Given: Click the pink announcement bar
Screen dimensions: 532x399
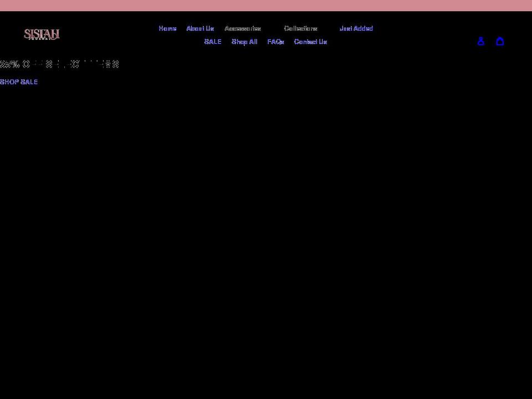Looking at the screenshot, I should (266, 6).
